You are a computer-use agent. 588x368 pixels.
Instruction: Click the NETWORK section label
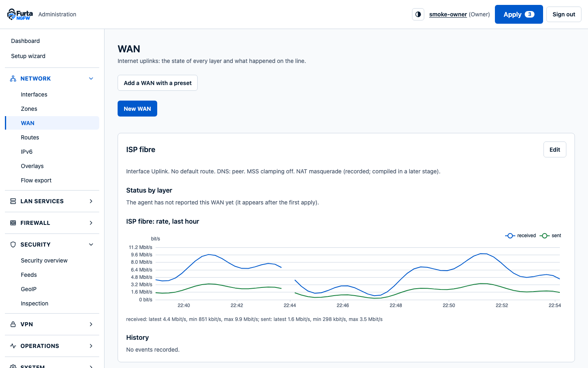(x=36, y=79)
